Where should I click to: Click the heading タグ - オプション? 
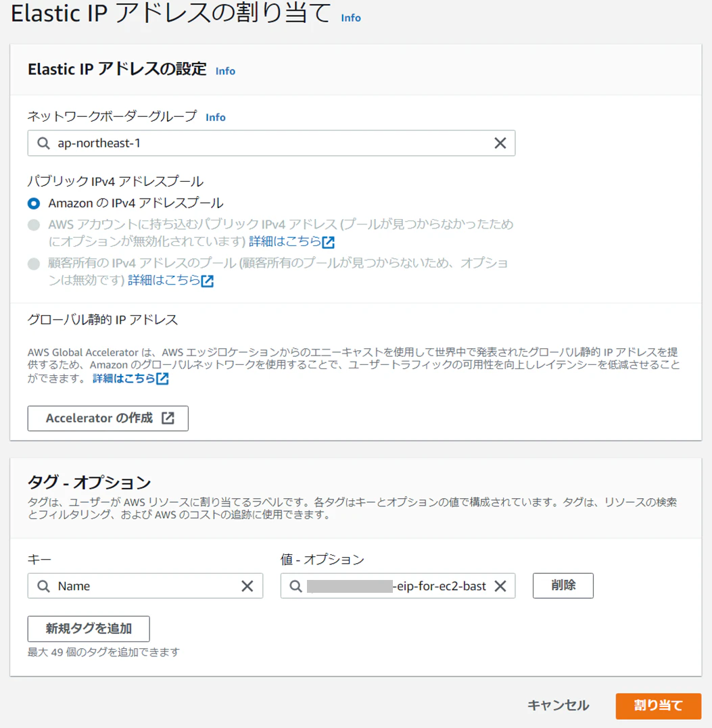[x=89, y=483]
